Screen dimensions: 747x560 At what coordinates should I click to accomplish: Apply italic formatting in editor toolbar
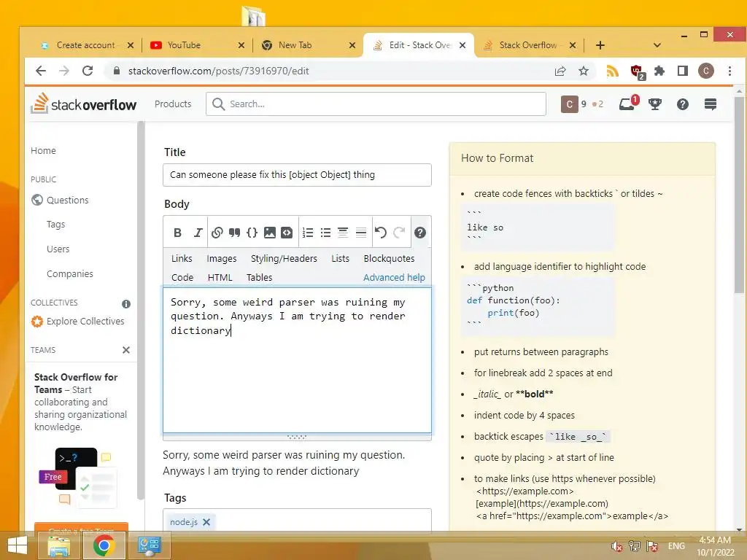[x=198, y=233]
